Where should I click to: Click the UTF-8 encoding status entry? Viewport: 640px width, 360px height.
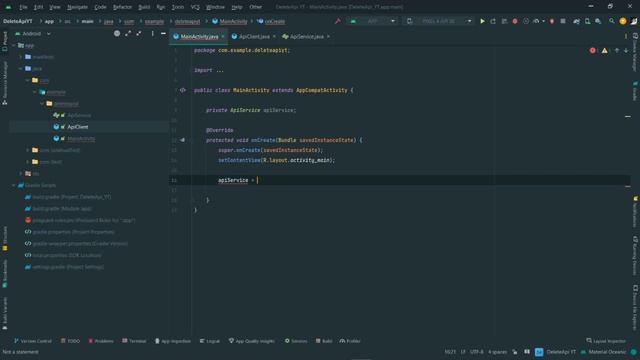476,352
